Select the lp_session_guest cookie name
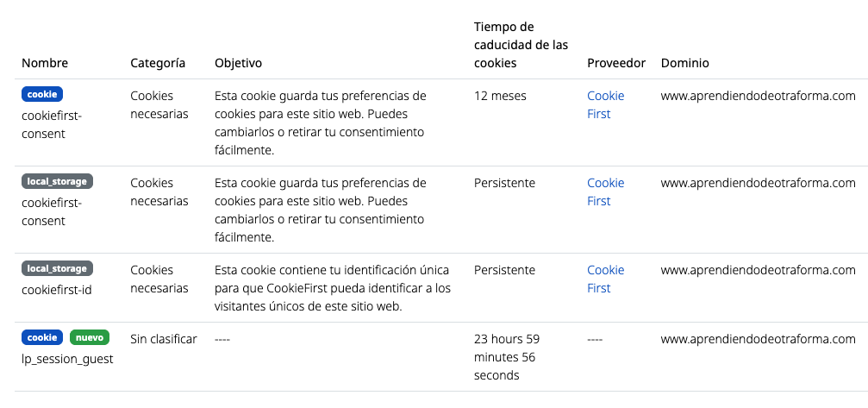This screenshot has width=868, height=408. pyautogui.click(x=67, y=359)
